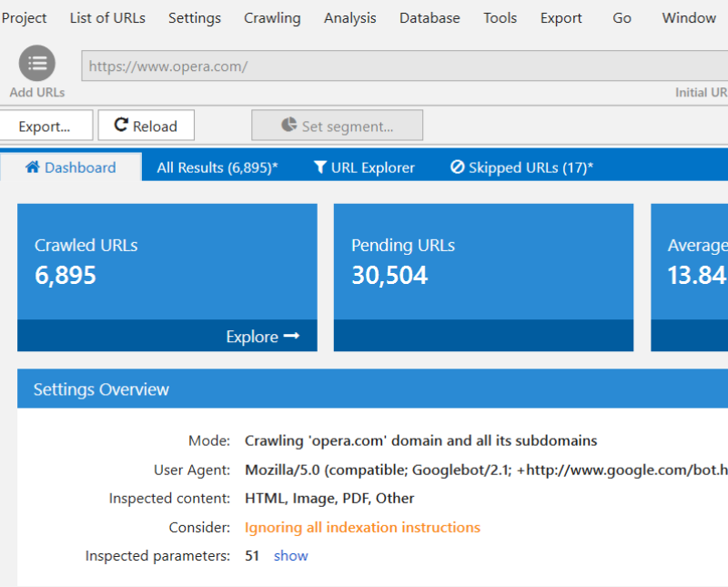Switch to the Skipped URLs tab

coord(521,167)
